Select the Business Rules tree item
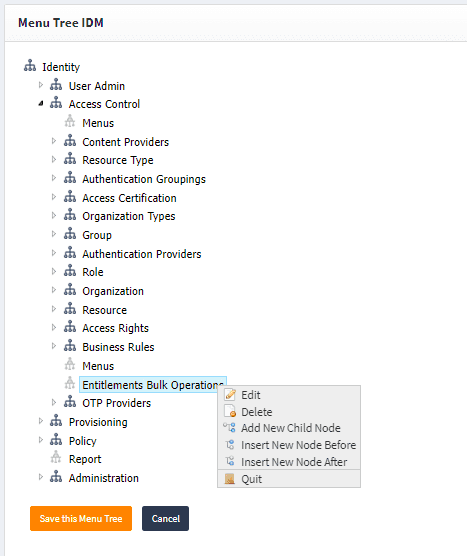467x556 pixels. 118,347
